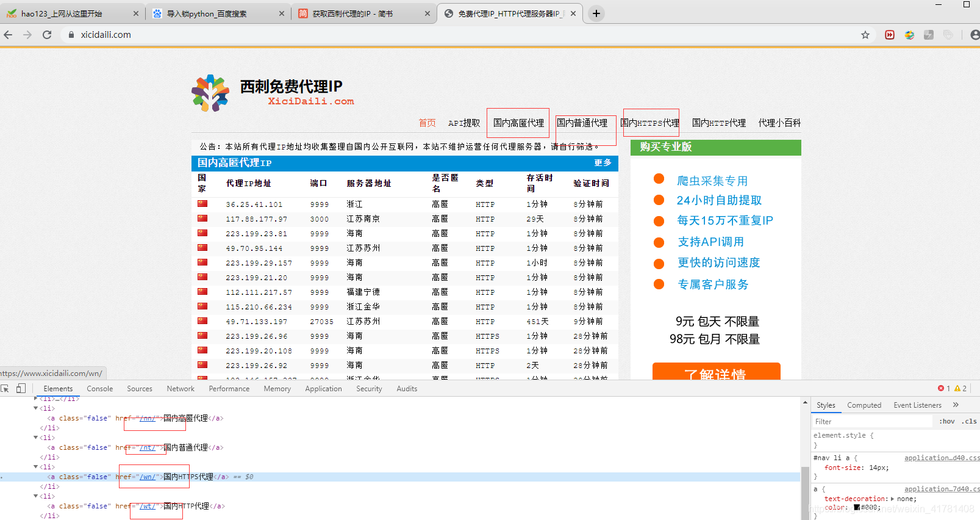Click China flag icon in 36.25.41.101 row
This screenshot has width=980, height=520.
202,204
